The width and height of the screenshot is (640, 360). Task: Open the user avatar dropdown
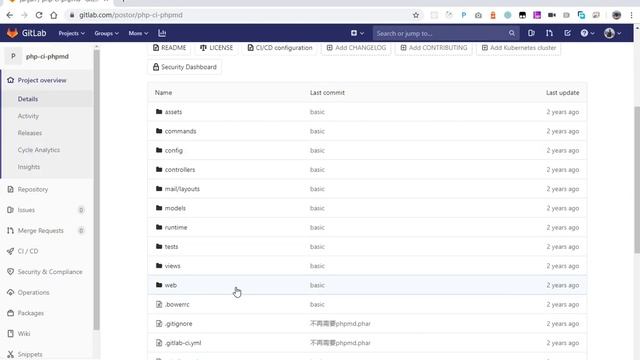[x=613, y=33]
